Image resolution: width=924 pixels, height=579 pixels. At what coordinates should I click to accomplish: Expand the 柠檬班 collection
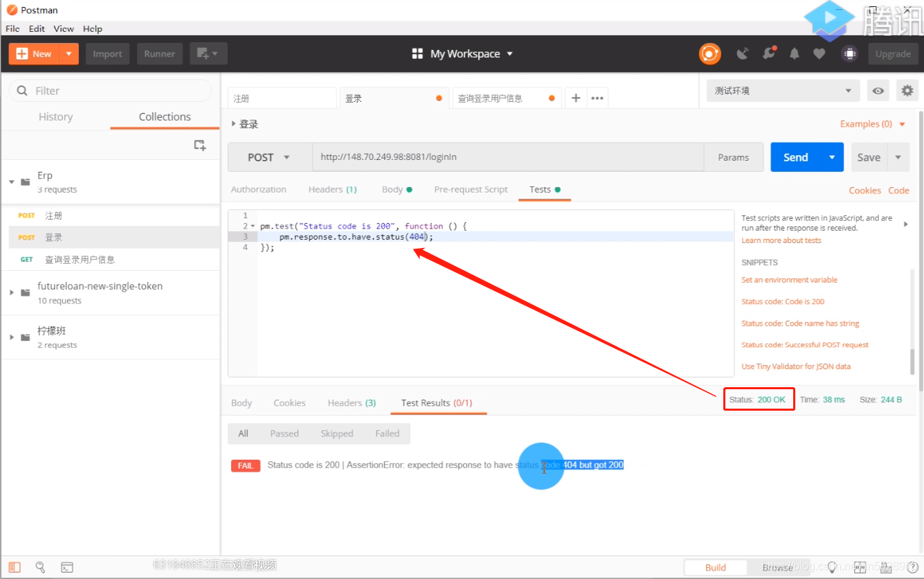12,337
